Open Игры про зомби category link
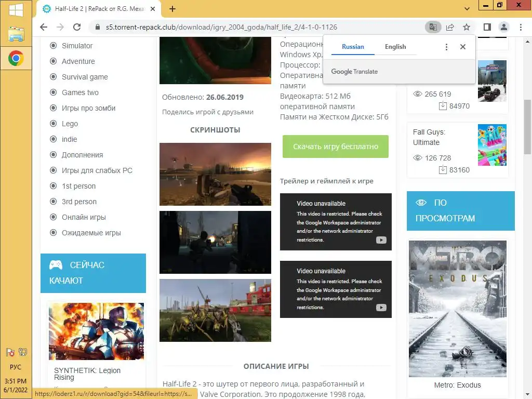The width and height of the screenshot is (532, 399). 88,108
